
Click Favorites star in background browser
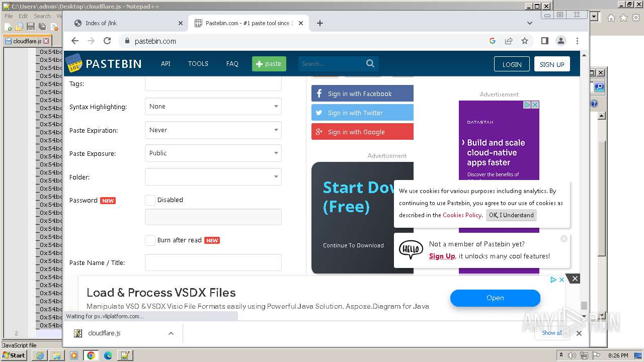click(x=623, y=18)
